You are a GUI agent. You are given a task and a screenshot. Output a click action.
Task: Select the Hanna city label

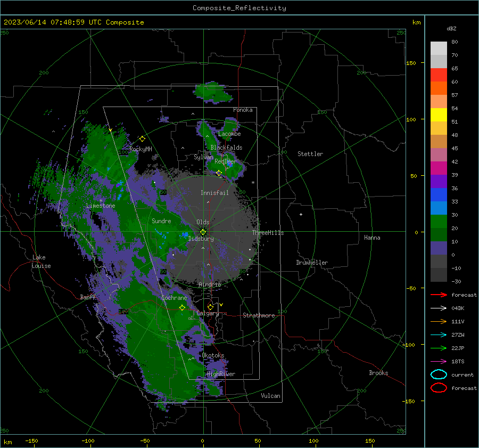click(x=372, y=238)
